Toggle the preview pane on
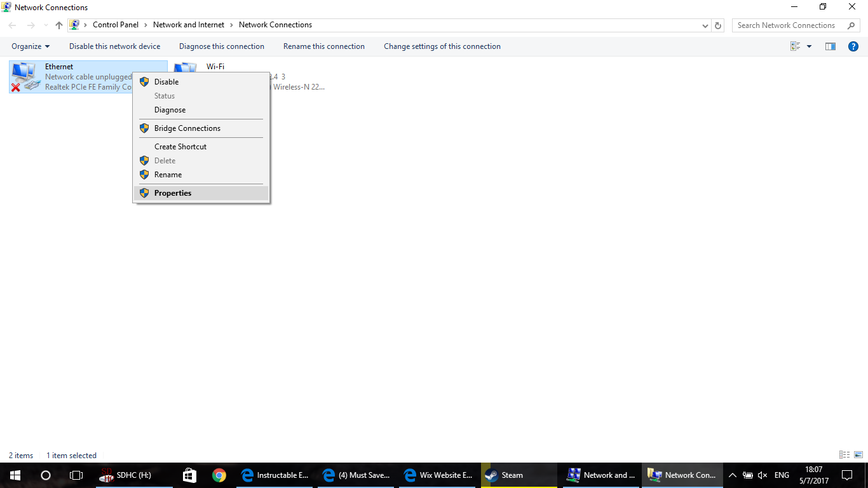 click(x=830, y=46)
